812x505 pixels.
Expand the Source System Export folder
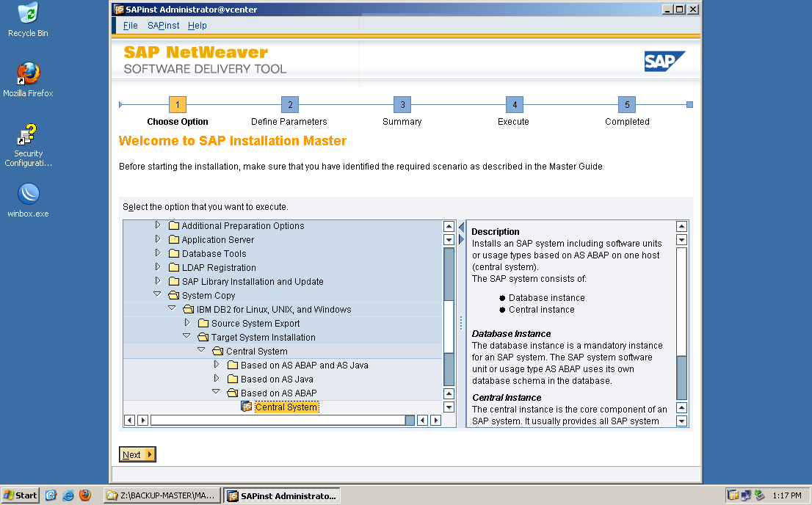(187, 323)
